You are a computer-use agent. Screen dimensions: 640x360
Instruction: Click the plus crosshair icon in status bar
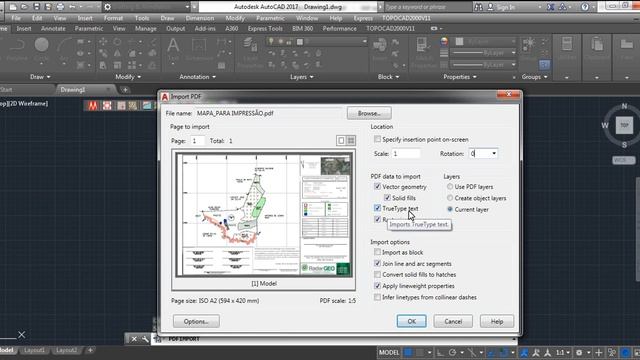[599, 352]
